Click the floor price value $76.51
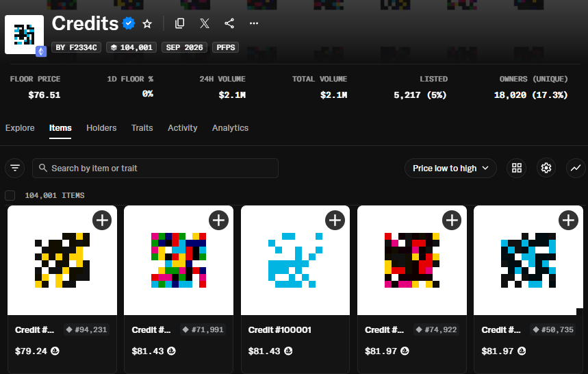Screen dimensions: 588x374 coord(44,95)
